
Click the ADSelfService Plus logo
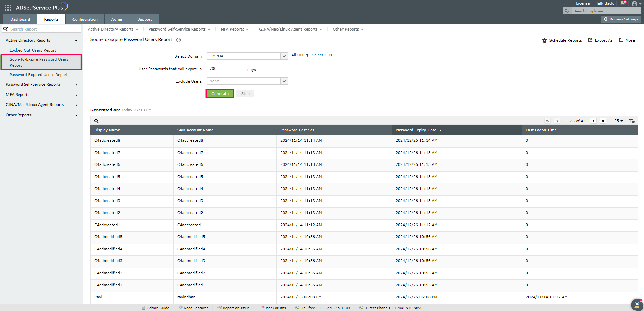(x=42, y=7)
